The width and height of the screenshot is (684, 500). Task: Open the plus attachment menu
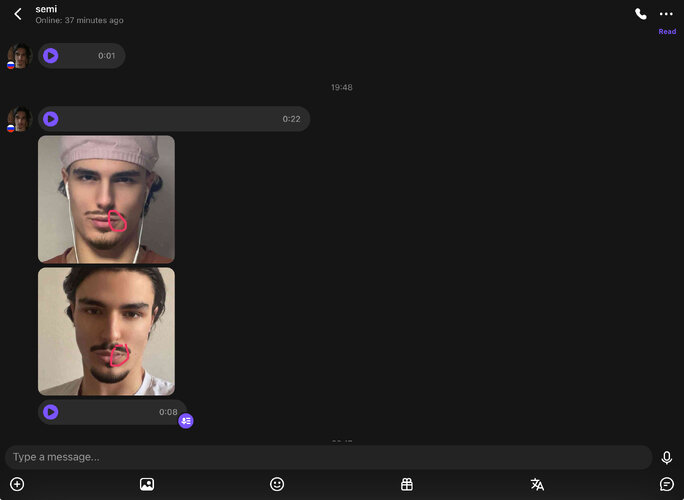pos(17,484)
